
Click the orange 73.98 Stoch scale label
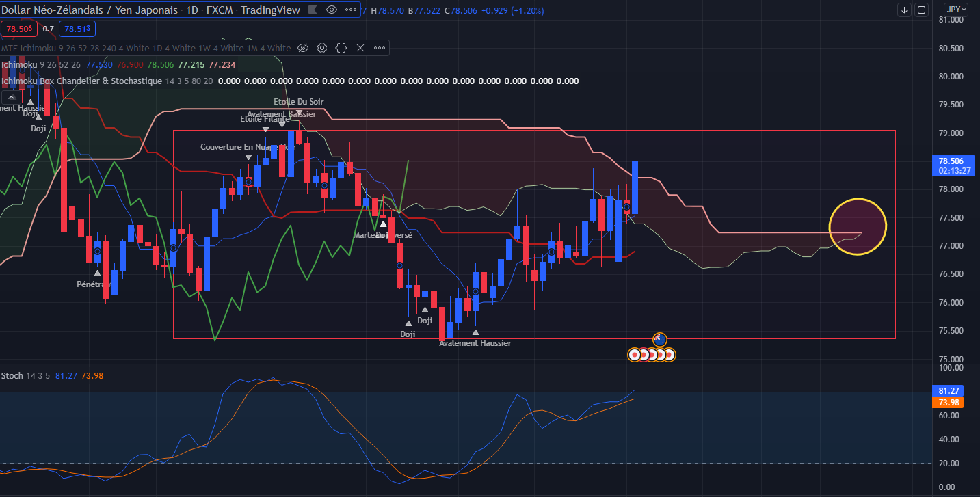[x=948, y=402]
